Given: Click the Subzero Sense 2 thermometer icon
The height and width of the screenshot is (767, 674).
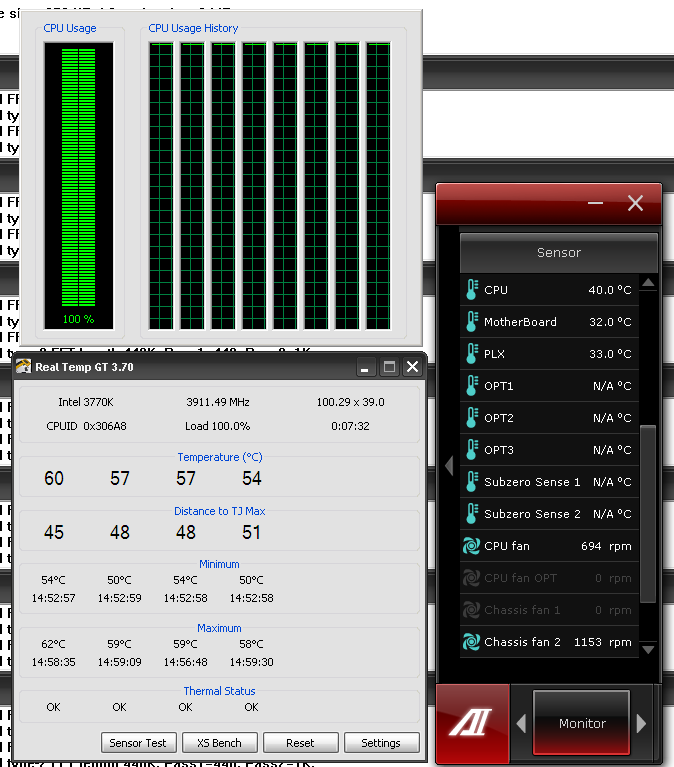Looking at the screenshot, I should tap(472, 514).
